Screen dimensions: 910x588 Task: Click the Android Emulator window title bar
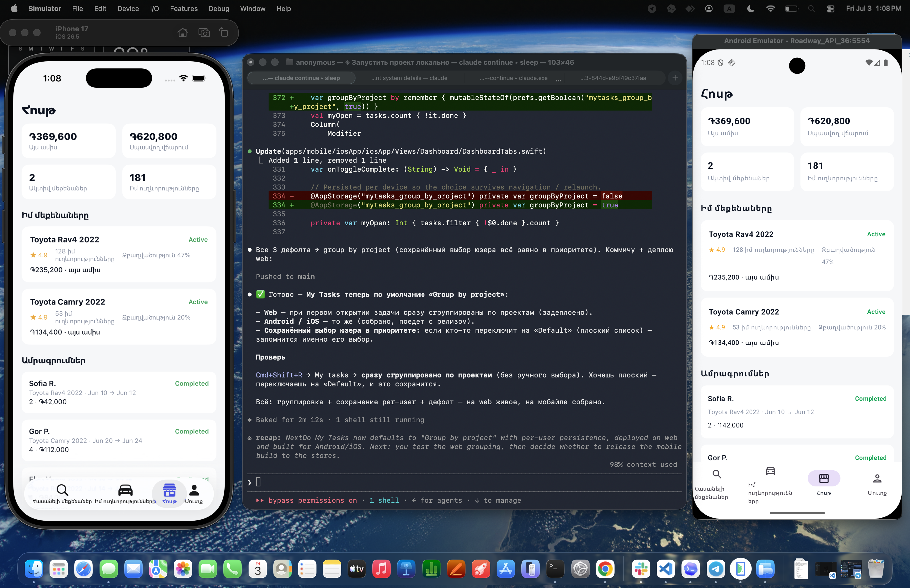pos(797,41)
